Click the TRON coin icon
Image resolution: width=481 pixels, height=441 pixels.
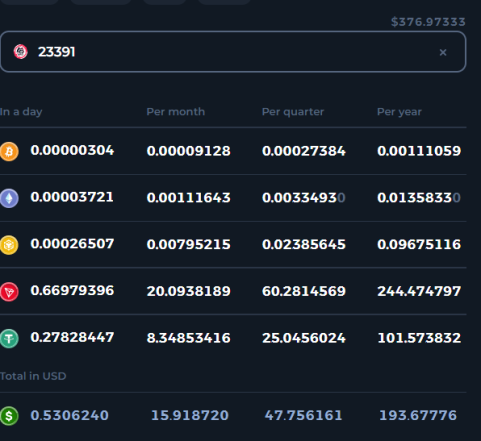tap(9, 291)
